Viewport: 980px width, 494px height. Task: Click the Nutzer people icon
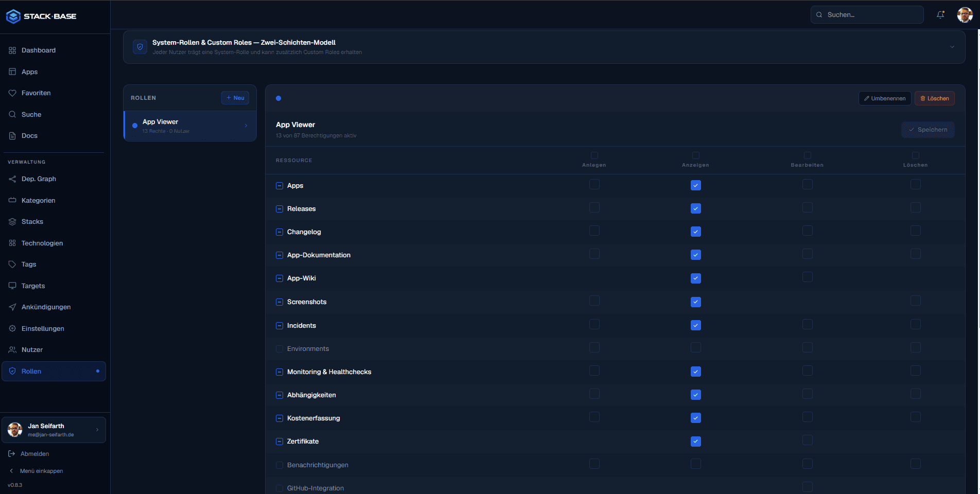[12, 350]
